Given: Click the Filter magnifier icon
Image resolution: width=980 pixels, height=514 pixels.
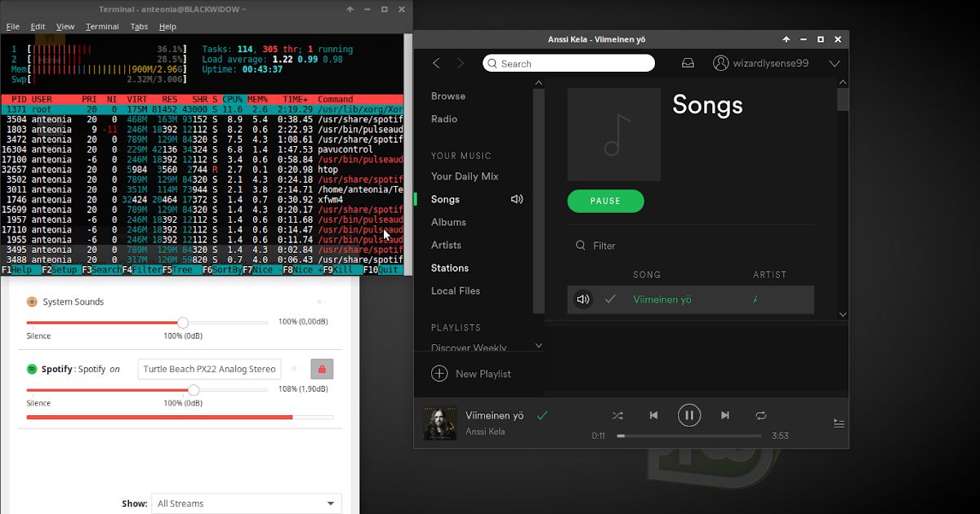Looking at the screenshot, I should [581, 246].
